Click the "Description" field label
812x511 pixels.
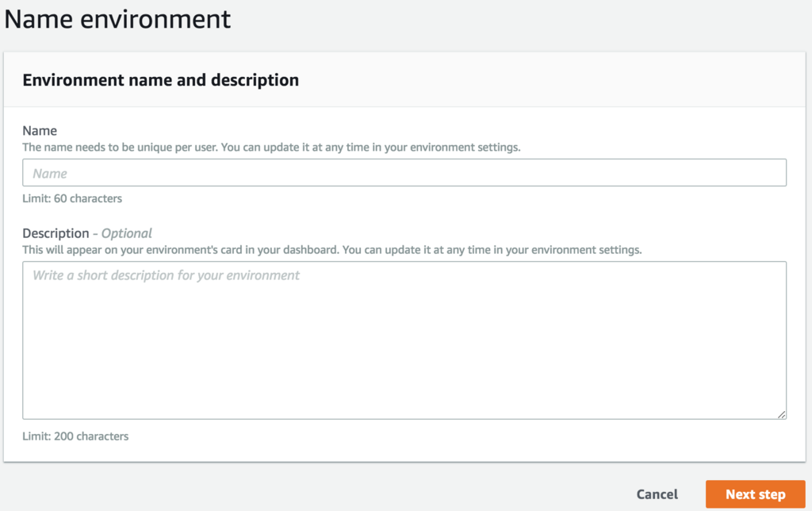point(56,233)
